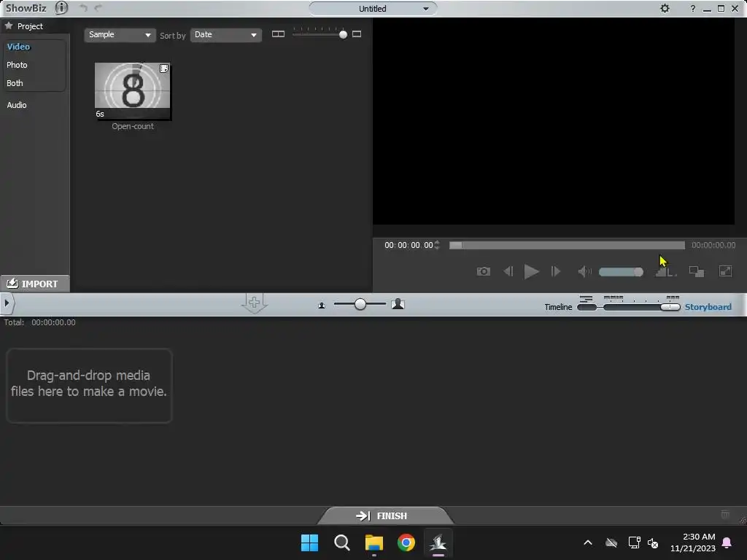Click the add-to-storyboard arrow icon
Image resolution: width=747 pixels, height=560 pixels.
[255, 303]
